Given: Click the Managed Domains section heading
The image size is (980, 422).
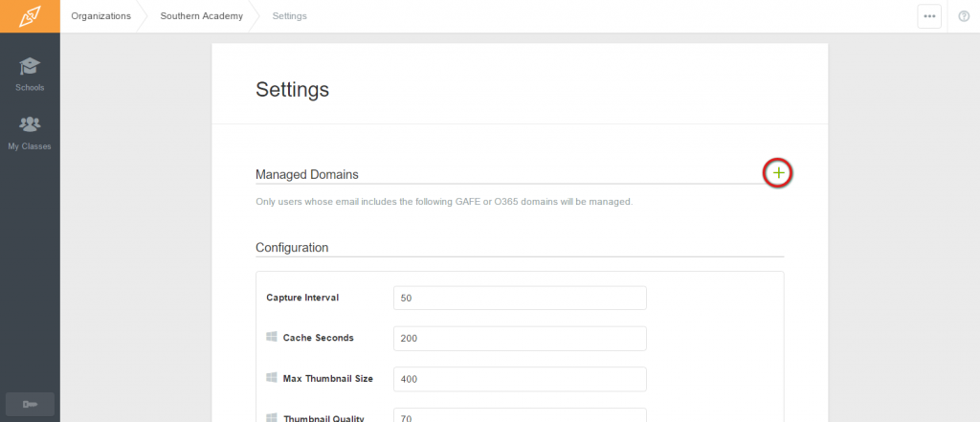Looking at the screenshot, I should coord(307,174).
